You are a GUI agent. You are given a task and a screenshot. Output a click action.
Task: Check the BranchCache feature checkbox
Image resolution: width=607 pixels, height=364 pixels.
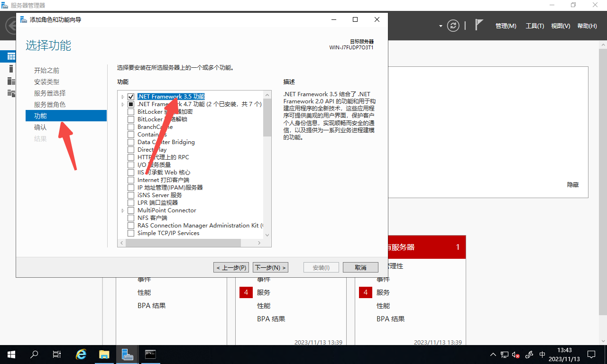pyautogui.click(x=131, y=127)
